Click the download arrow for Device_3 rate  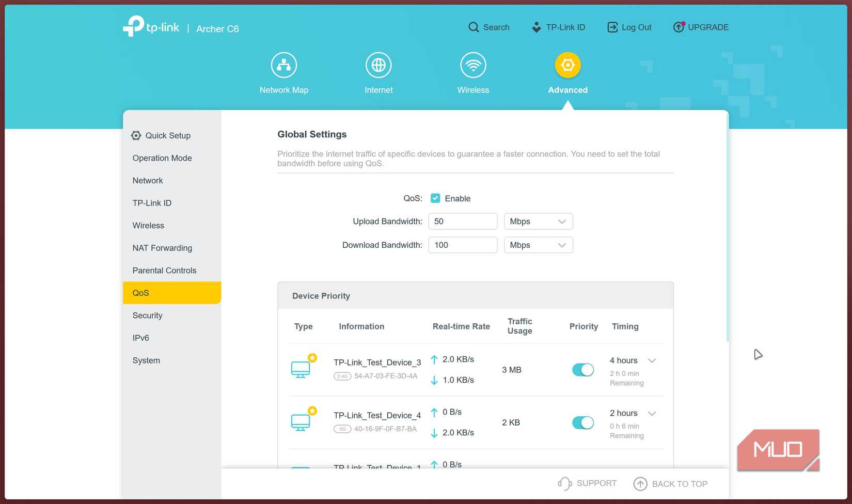[434, 380]
